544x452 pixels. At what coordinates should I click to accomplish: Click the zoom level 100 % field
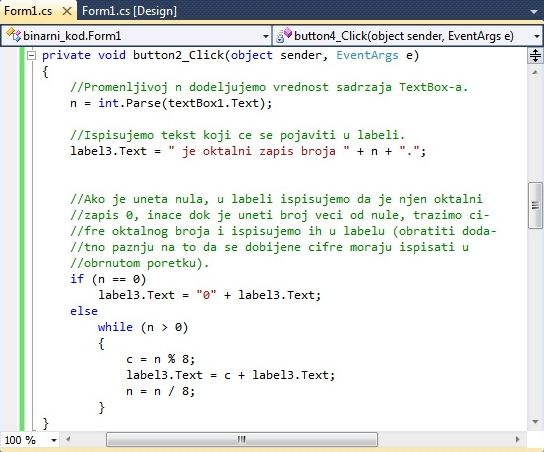[x=21, y=440]
